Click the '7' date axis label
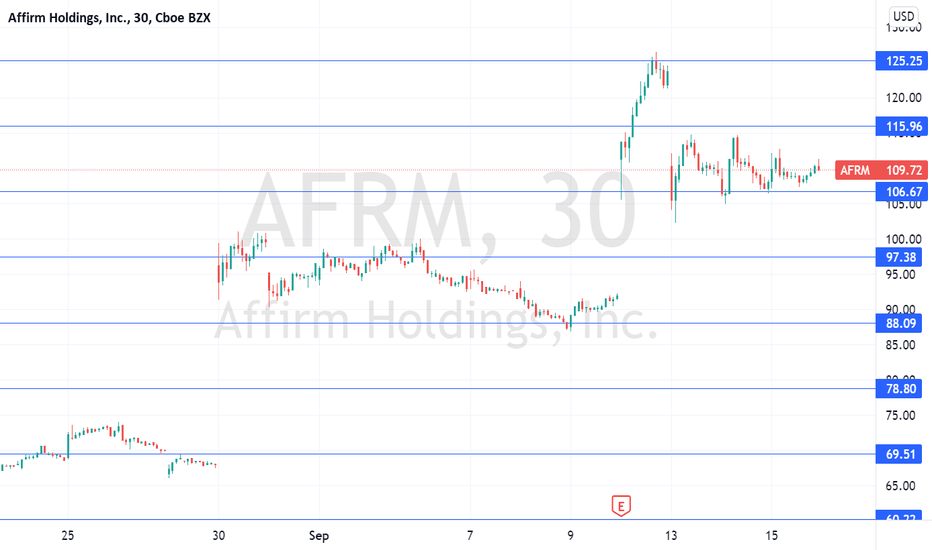This screenshot has width=932, height=550. [470, 536]
